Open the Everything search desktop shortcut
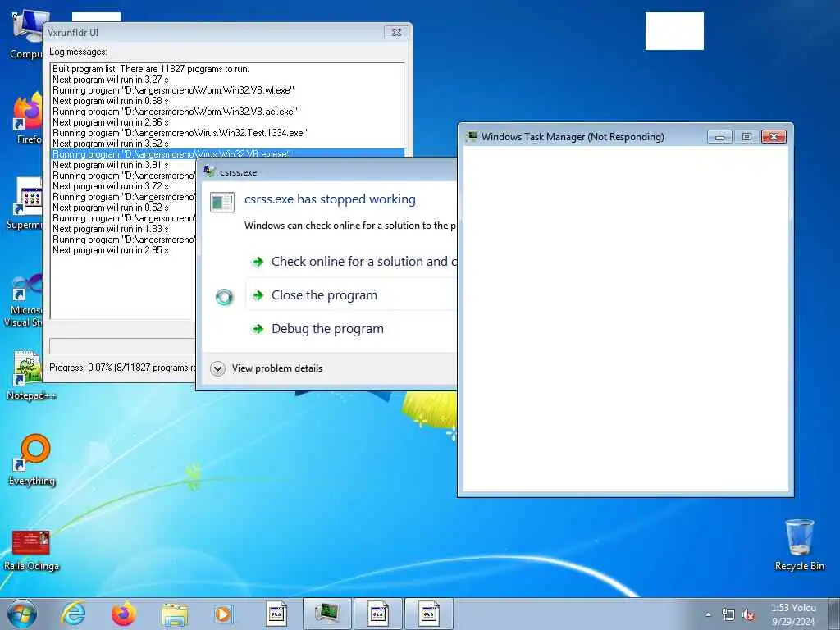Image resolution: width=840 pixels, height=630 pixels. [32, 459]
